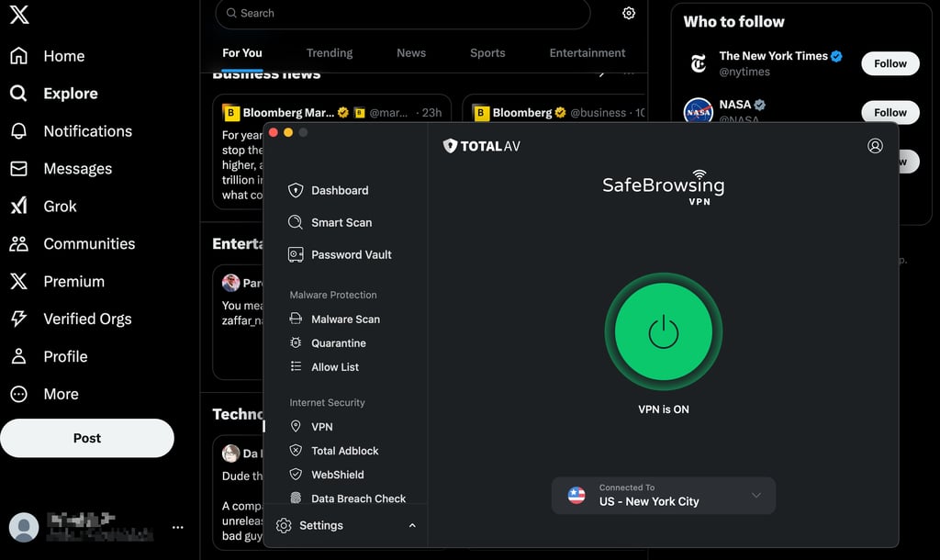Close the TotalAV window with red button
The width and height of the screenshot is (940, 560).
tap(274, 132)
